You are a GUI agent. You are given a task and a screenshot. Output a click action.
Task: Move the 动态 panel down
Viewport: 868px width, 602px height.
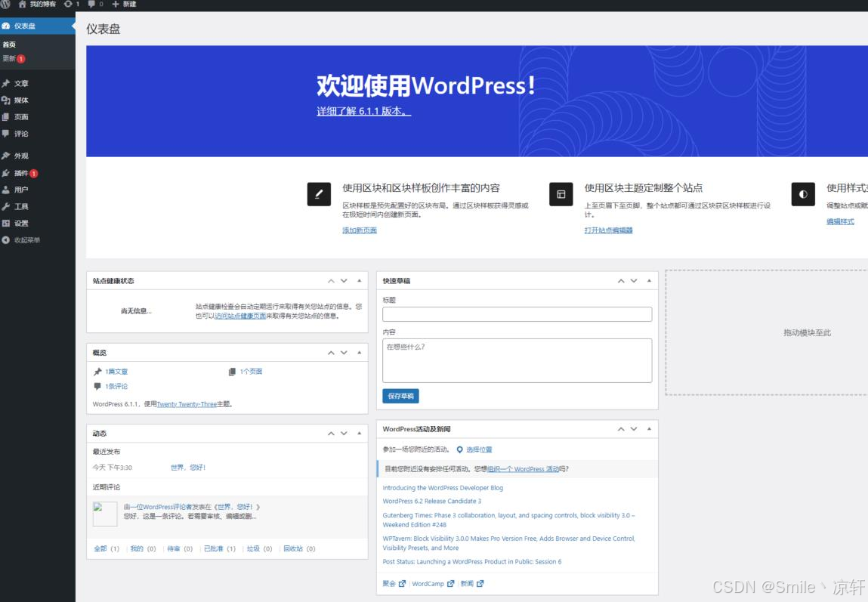coord(344,434)
